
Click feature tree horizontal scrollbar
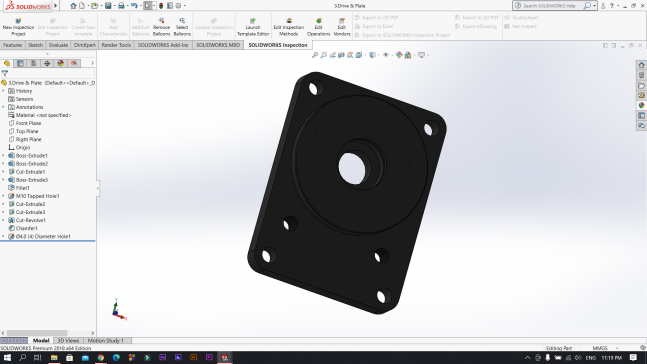pos(37,333)
